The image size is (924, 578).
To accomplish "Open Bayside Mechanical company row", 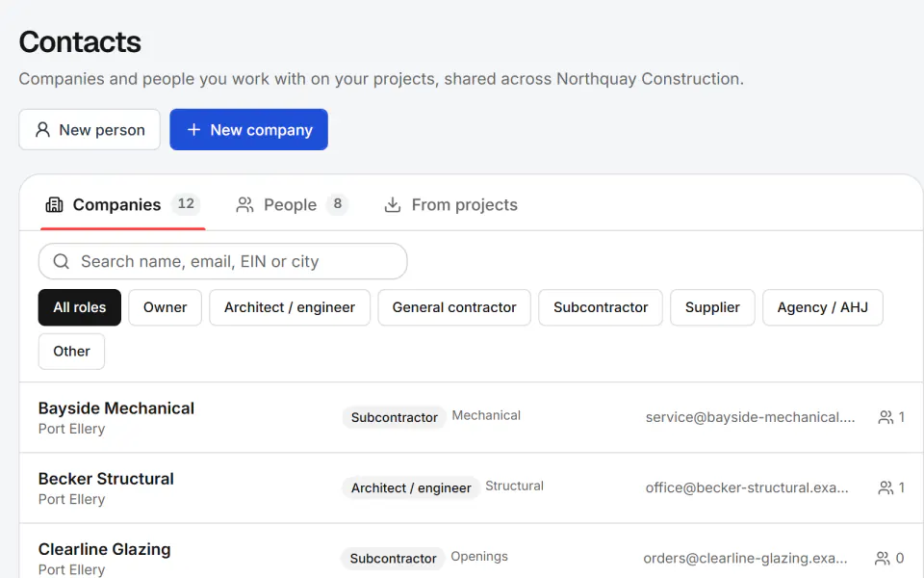I will point(472,417).
